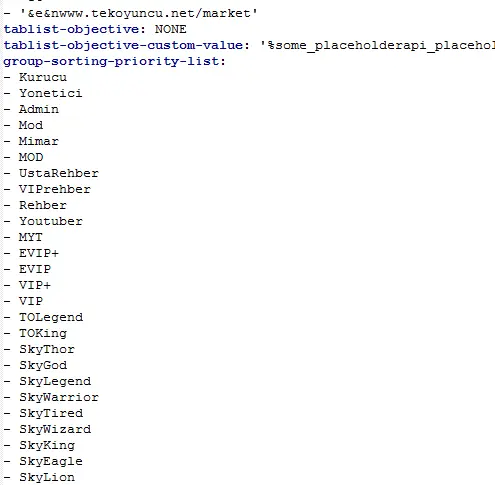Click the SkyWarrior list entry
The height and width of the screenshot is (485, 495).
tap(59, 397)
